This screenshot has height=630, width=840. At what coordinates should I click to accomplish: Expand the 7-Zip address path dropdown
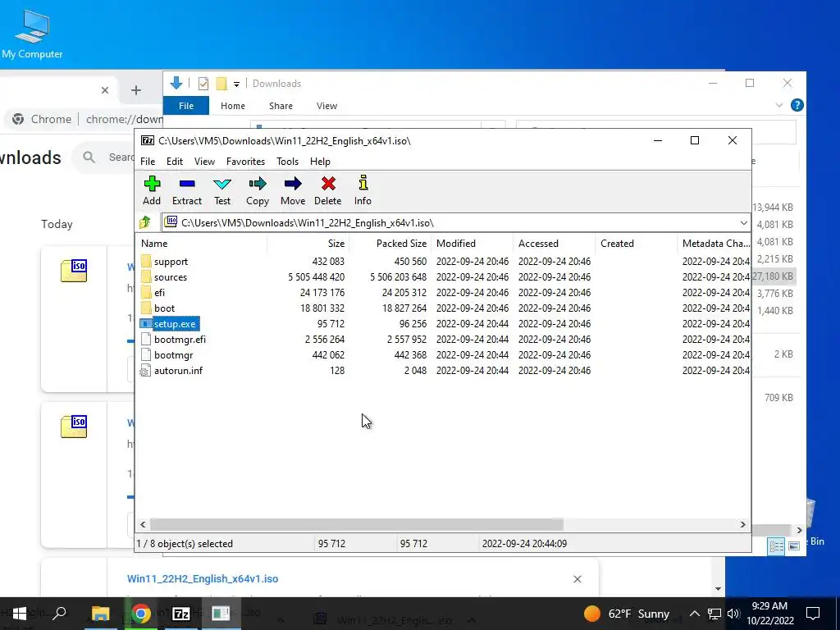point(743,223)
